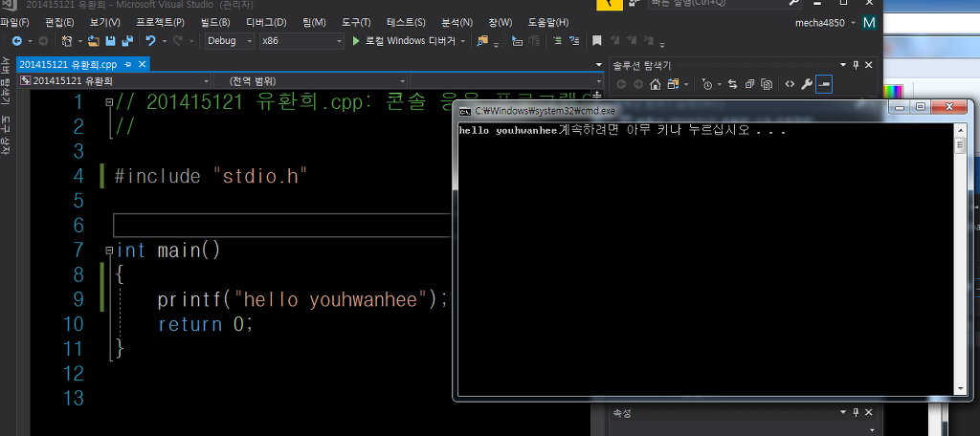Open the New Project dropdown arrow

80,41
